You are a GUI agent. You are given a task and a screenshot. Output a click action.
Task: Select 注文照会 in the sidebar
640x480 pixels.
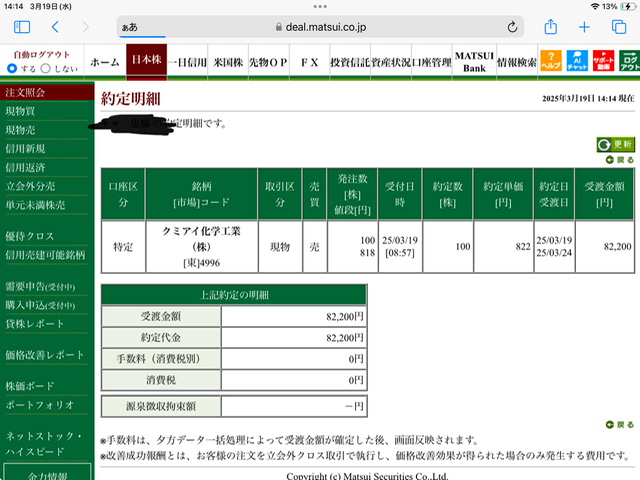[x=47, y=92]
